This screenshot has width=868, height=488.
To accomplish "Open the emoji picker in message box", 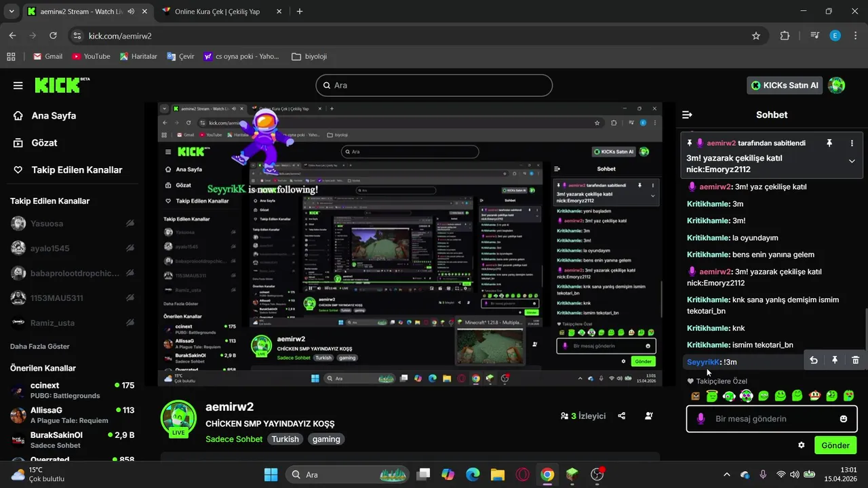I will coord(844,419).
